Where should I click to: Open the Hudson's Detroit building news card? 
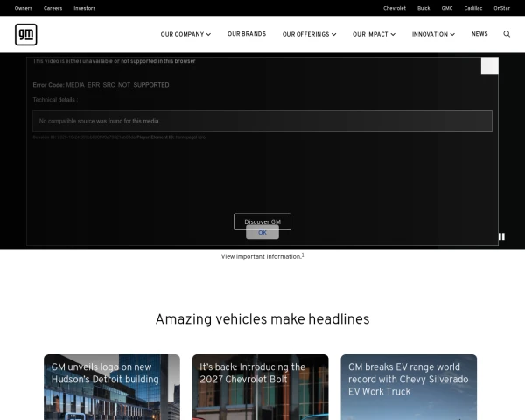click(x=112, y=387)
